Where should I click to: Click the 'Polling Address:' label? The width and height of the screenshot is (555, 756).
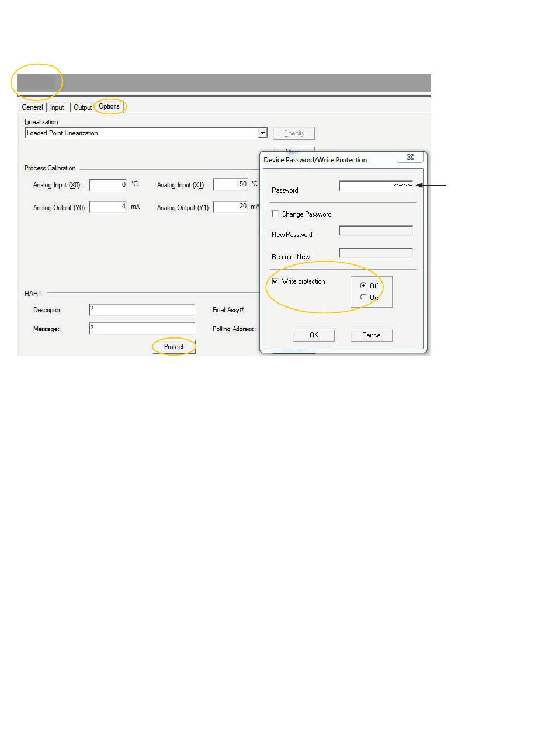click(x=234, y=329)
